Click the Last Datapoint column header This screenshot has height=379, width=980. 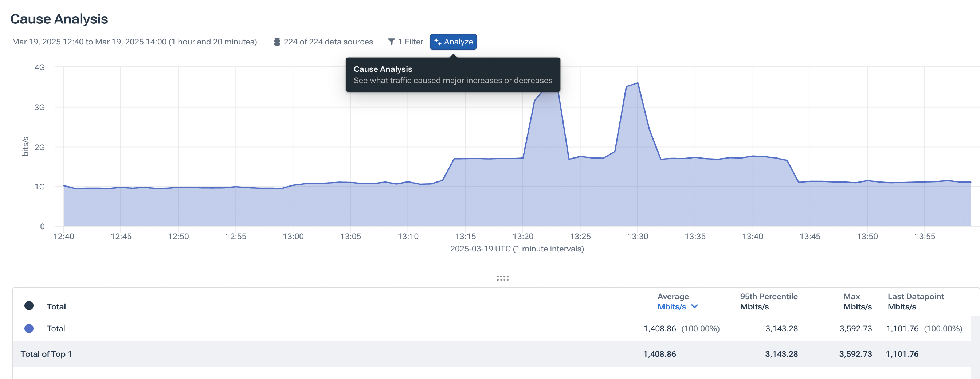(x=916, y=301)
